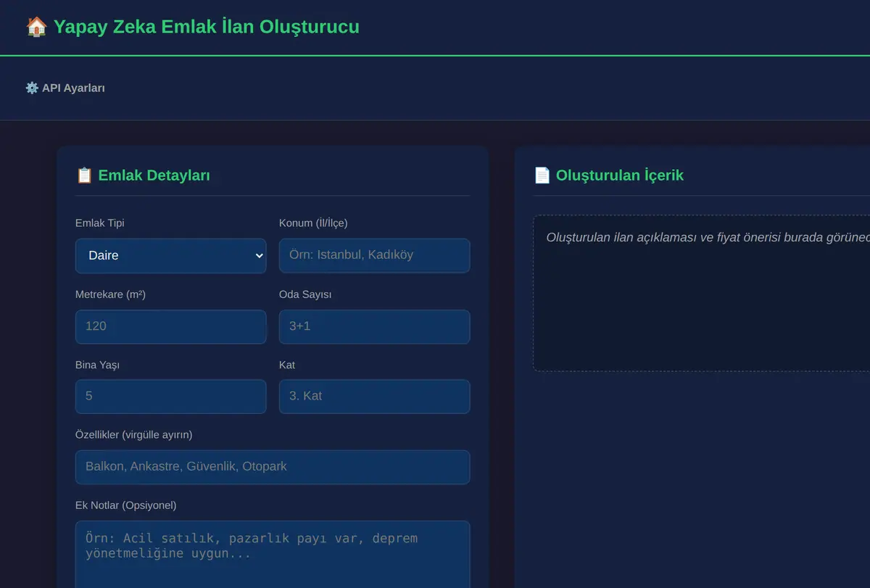Click the Emlak Detayları panel heading
The height and width of the screenshot is (588, 870).
tap(154, 175)
